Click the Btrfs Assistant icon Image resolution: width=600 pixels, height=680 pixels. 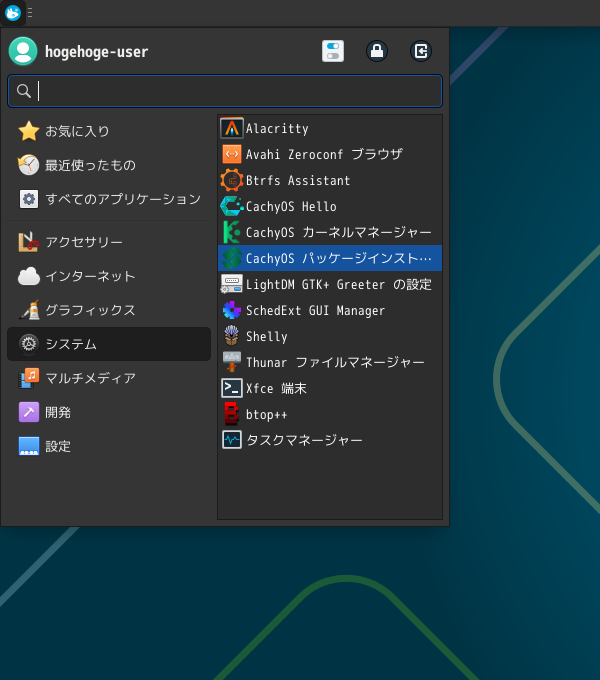click(x=232, y=180)
